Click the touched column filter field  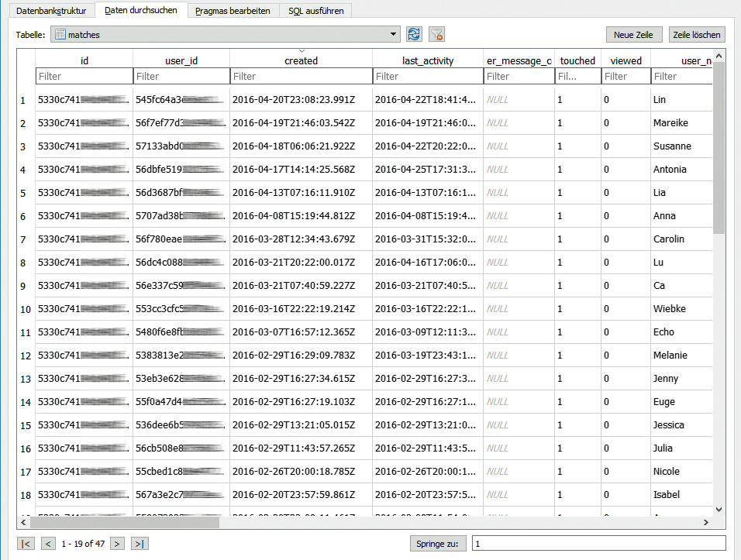(577, 76)
